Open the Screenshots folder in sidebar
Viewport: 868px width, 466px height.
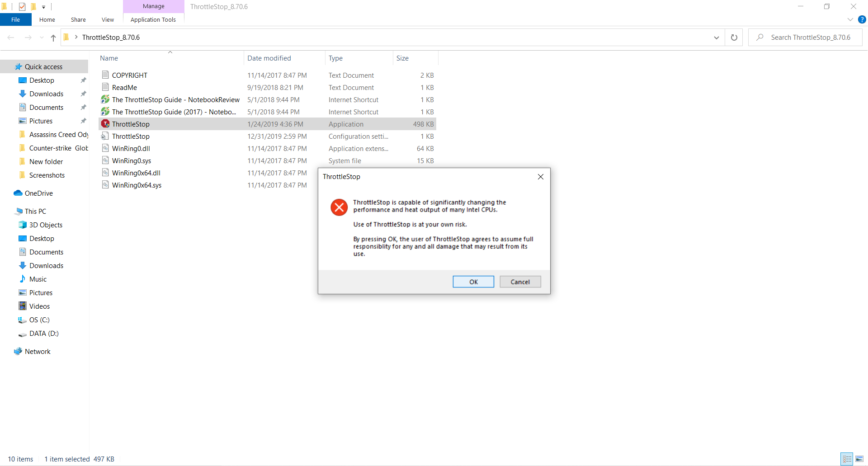point(47,175)
